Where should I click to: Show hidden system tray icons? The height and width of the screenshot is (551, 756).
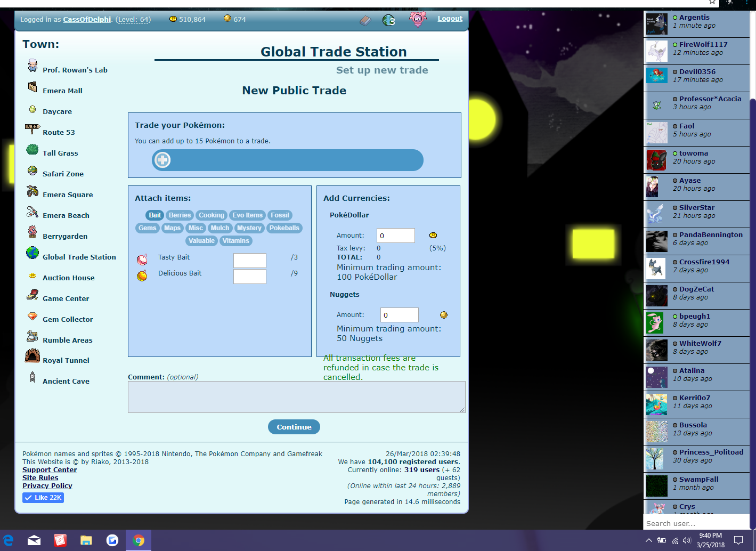click(648, 540)
